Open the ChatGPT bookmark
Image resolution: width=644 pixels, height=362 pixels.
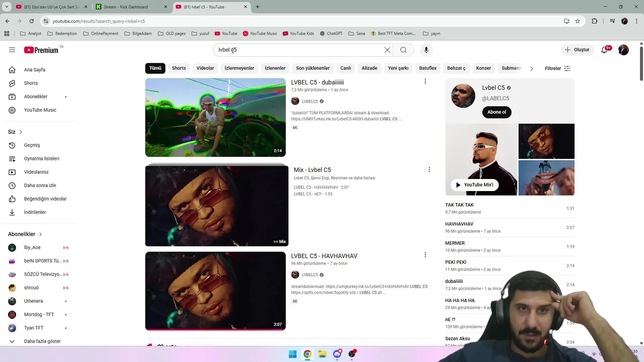pyautogui.click(x=331, y=34)
